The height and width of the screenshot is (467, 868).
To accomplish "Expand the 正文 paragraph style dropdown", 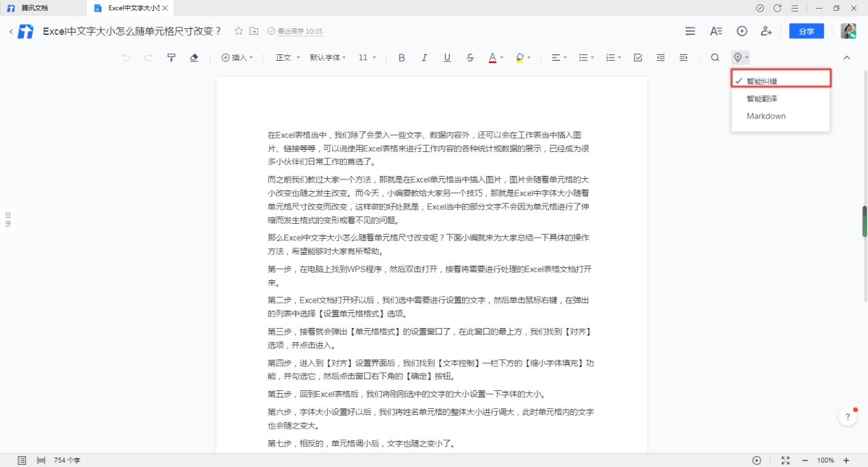I will point(287,57).
